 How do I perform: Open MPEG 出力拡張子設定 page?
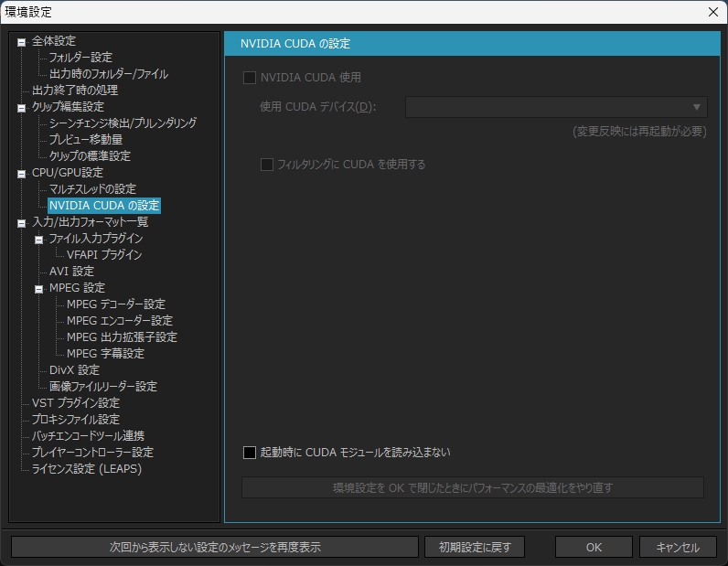123,337
